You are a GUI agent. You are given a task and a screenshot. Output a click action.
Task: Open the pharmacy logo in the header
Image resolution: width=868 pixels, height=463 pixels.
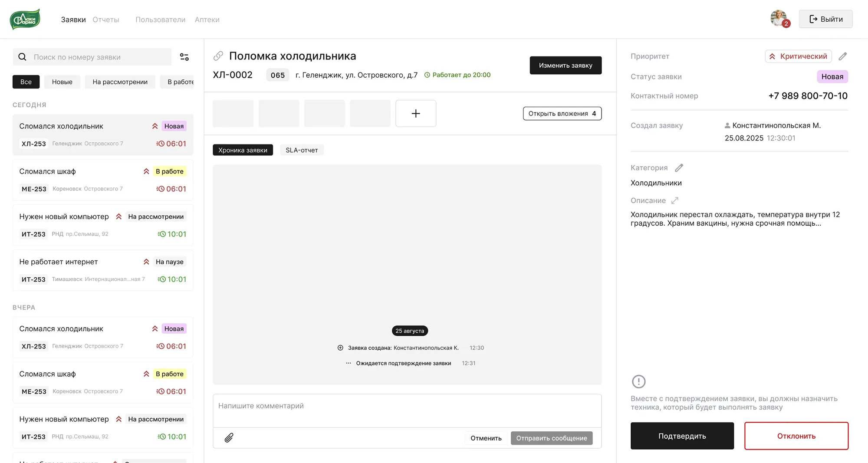(x=24, y=19)
